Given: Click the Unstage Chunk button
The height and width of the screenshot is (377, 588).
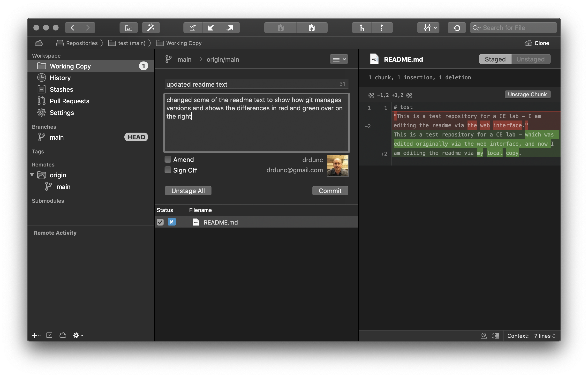Looking at the screenshot, I should [527, 95].
